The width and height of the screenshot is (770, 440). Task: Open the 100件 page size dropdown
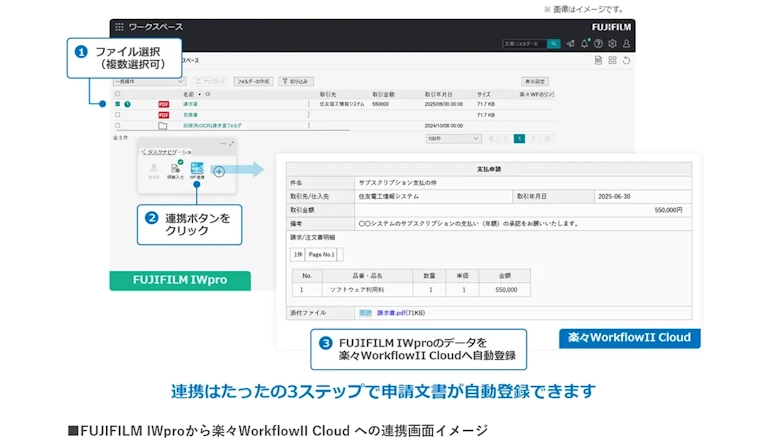(452, 138)
